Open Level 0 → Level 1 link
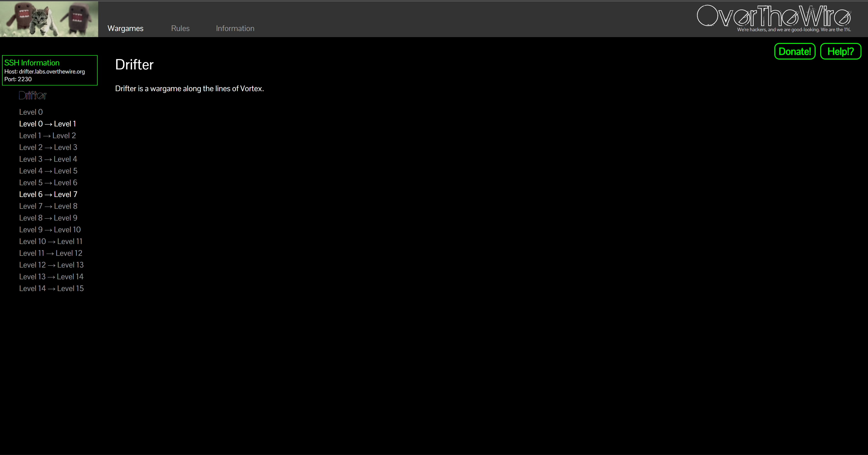The height and width of the screenshot is (455, 868). click(x=48, y=124)
